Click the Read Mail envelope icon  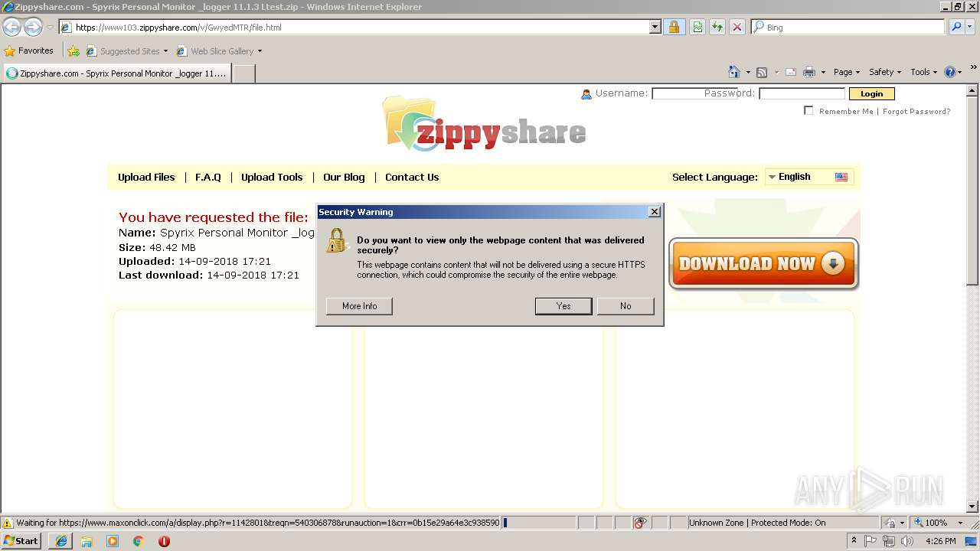pyautogui.click(x=791, y=72)
